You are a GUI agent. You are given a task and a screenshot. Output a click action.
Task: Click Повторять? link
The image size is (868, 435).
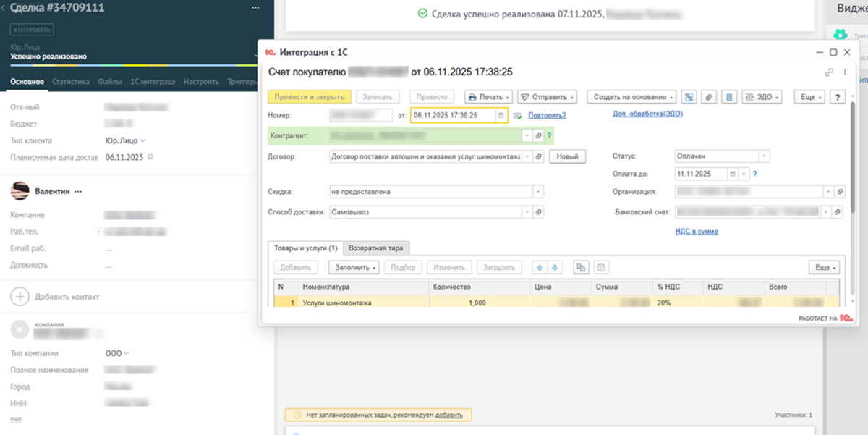pyautogui.click(x=547, y=115)
